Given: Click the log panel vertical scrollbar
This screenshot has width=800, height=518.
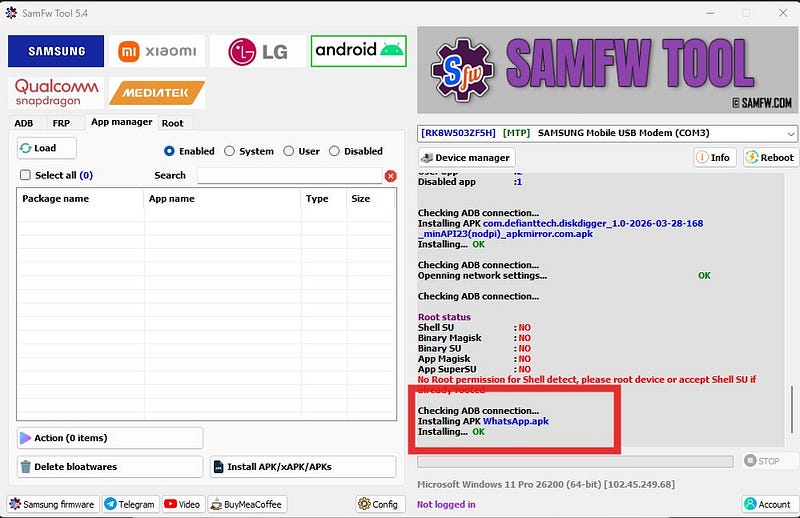Looking at the screenshot, I should 792,408.
